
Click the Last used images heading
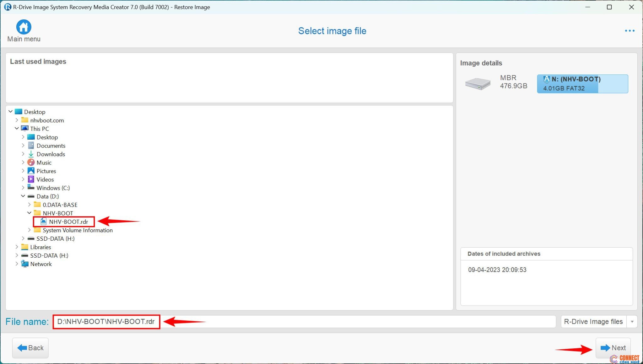point(38,62)
